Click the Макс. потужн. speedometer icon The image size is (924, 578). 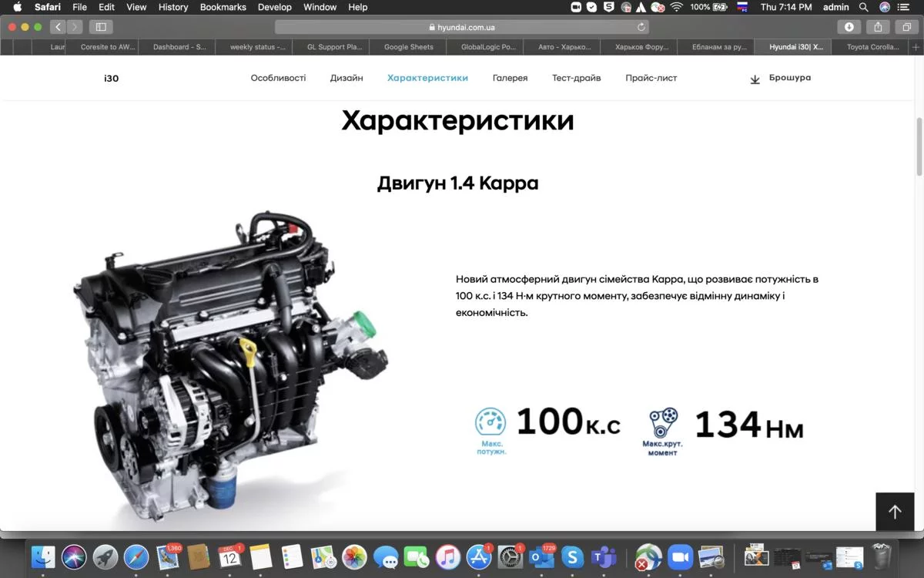490,422
